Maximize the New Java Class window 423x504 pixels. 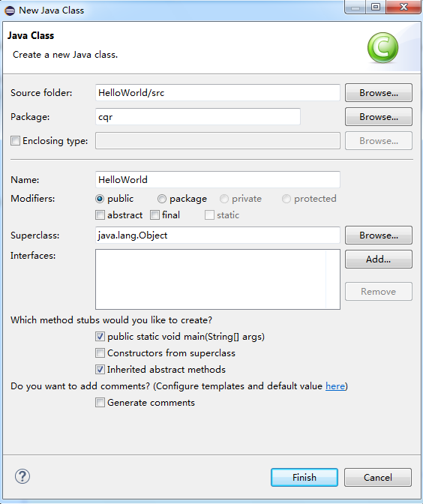[x=376, y=7]
